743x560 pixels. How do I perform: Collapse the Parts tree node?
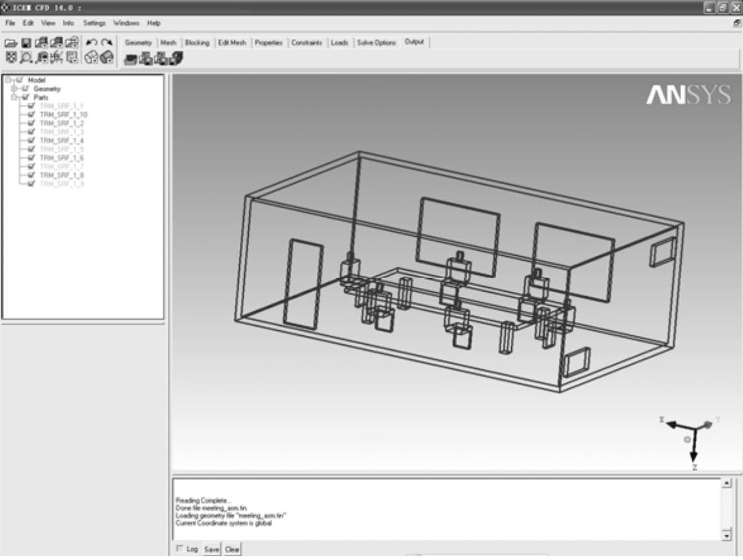14,98
